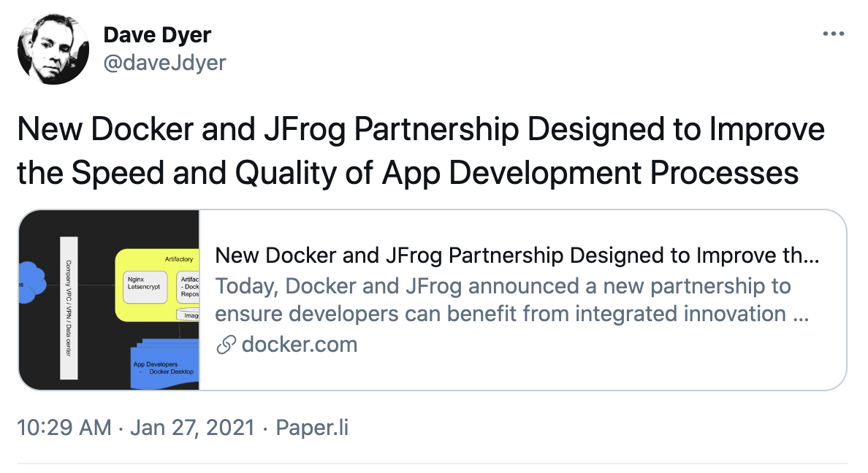Screen dimensions: 868x473
Task: Click the link card headline text
Action: point(517,256)
